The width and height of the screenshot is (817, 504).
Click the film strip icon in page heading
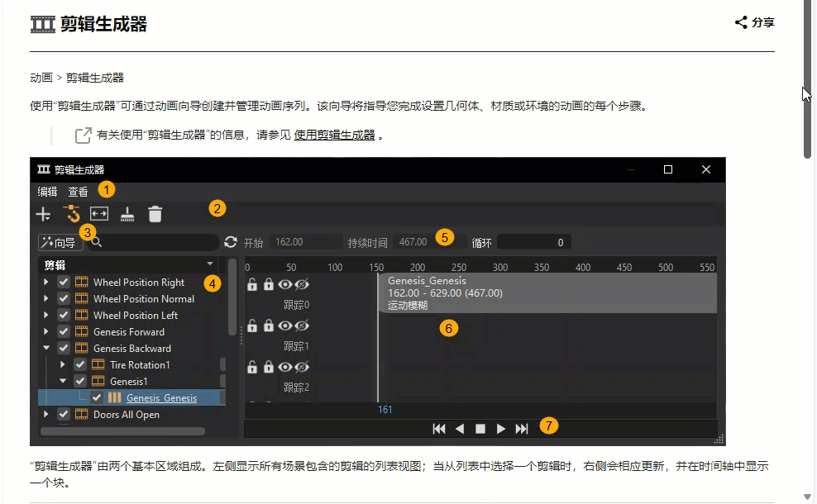click(x=43, y=25)
